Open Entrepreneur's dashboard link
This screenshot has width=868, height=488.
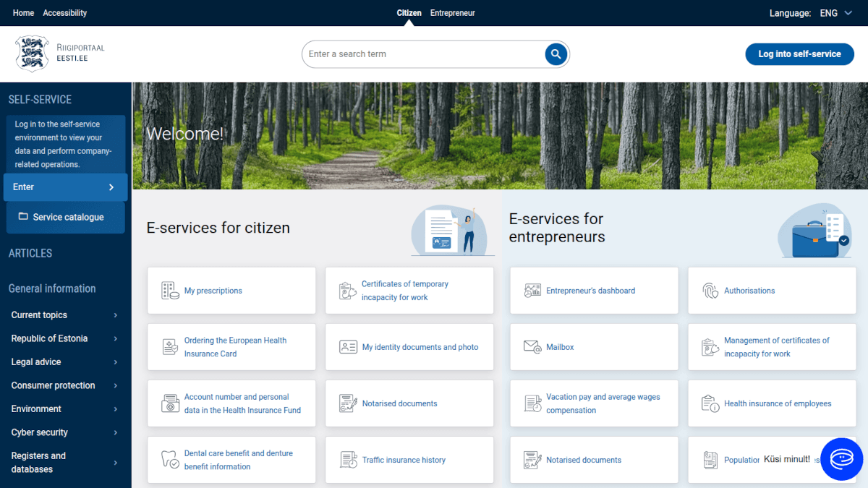pyautogui.click(x=591, y=291)
